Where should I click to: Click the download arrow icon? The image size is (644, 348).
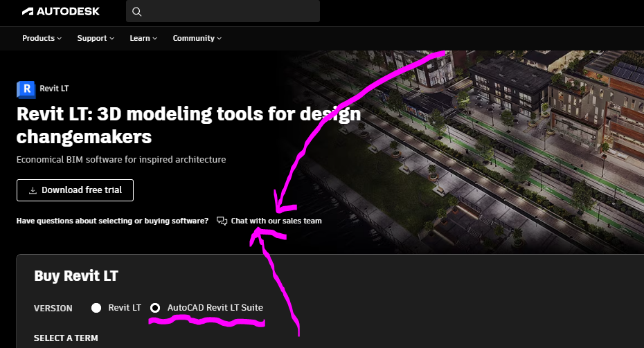(33, 190)
